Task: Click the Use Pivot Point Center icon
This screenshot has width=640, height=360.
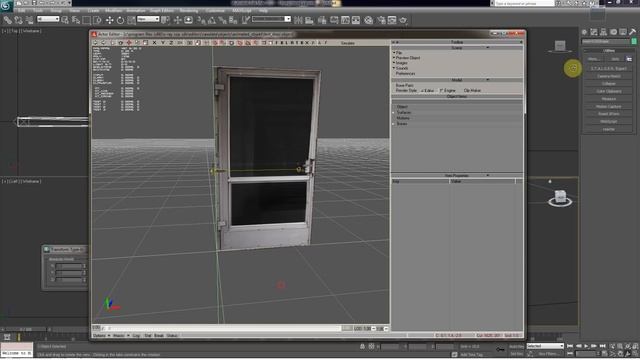Action: 165,20
